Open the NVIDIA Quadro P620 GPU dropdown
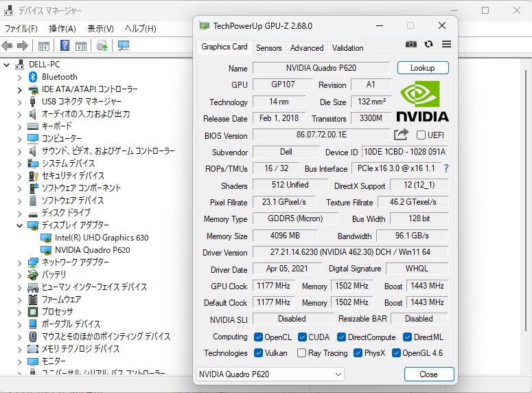The image size is (532, 393). click(270, 374)
